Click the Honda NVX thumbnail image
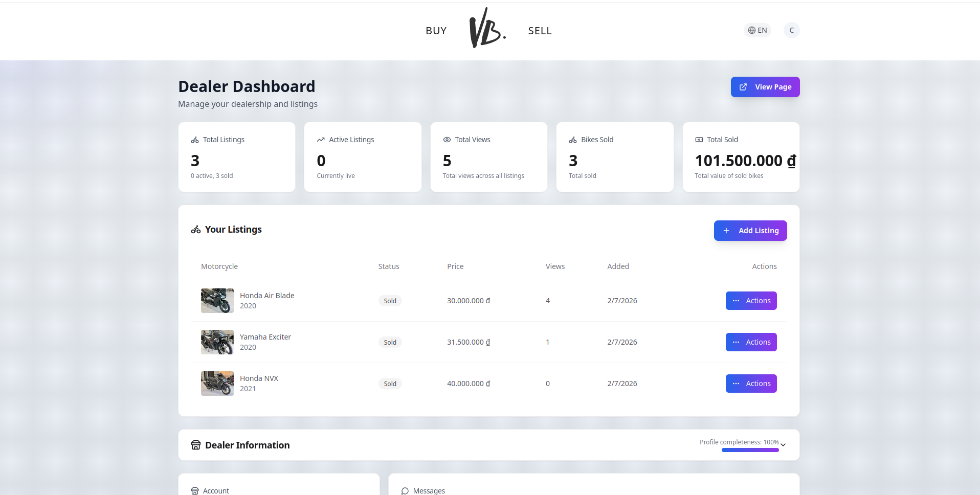 click(217, 384)
